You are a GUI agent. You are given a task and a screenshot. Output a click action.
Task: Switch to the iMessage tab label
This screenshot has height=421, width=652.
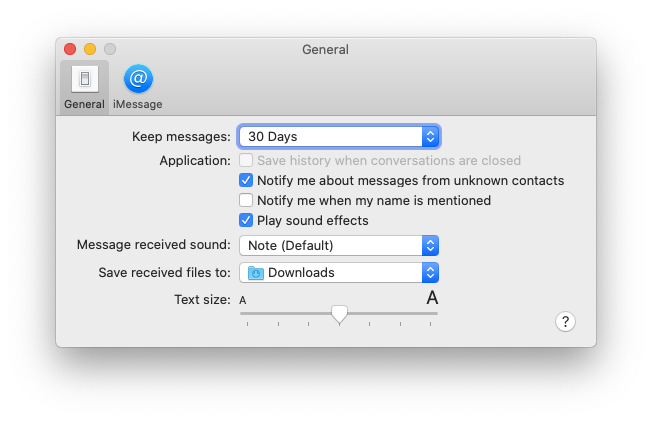[138, 104]
